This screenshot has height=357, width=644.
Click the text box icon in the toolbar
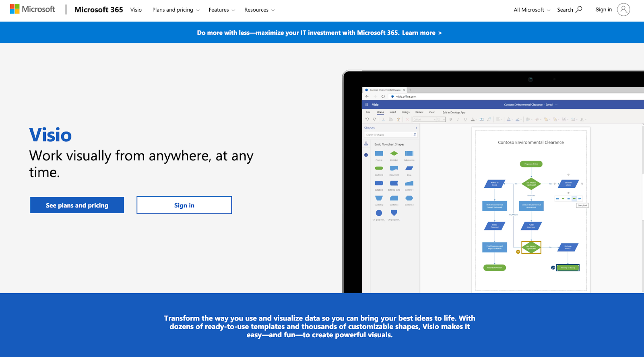(x=481, y=119)
